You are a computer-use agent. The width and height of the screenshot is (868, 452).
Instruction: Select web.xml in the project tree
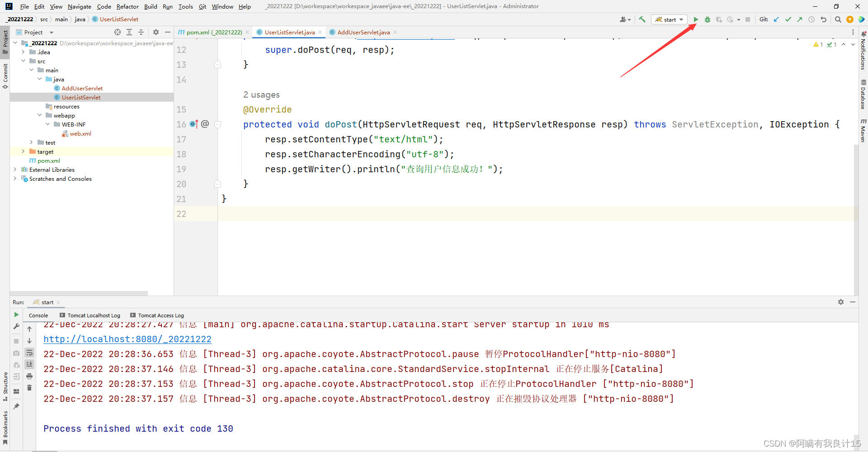click(x=80, y=133)
